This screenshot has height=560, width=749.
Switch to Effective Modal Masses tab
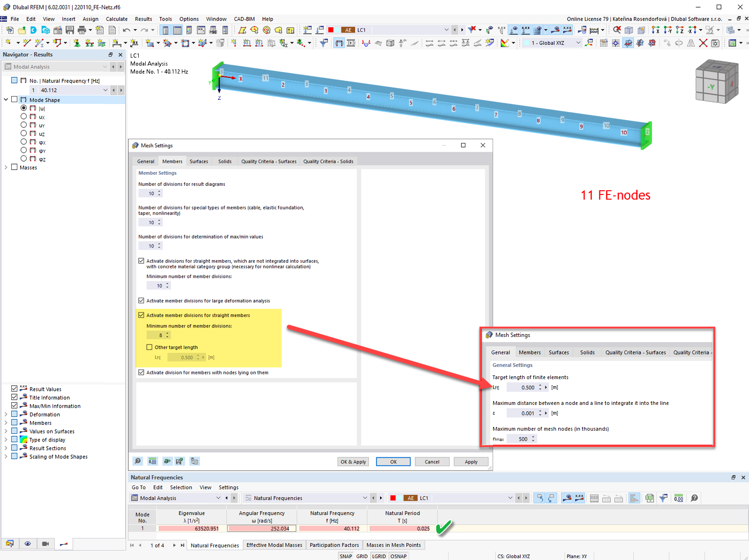[x=274, y=545]
